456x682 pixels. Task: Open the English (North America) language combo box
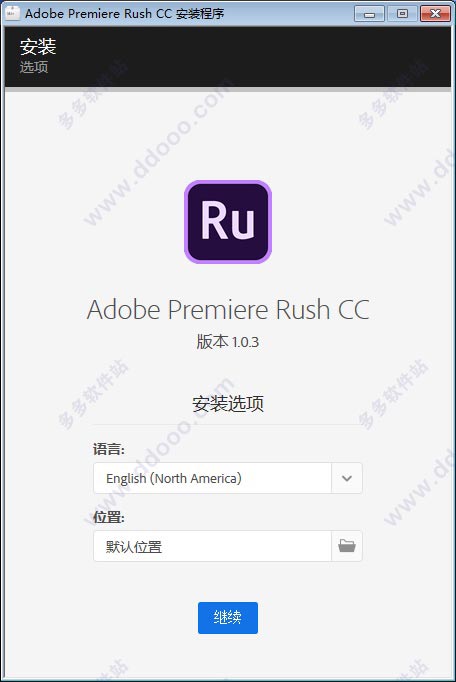[228, 478]
